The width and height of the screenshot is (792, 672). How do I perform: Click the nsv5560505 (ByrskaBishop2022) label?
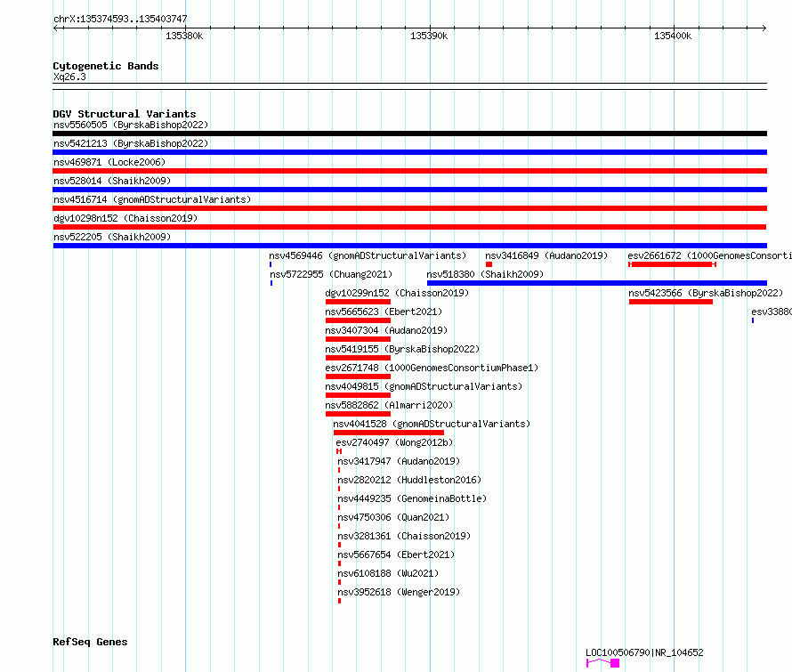click(x=131, y=125)
